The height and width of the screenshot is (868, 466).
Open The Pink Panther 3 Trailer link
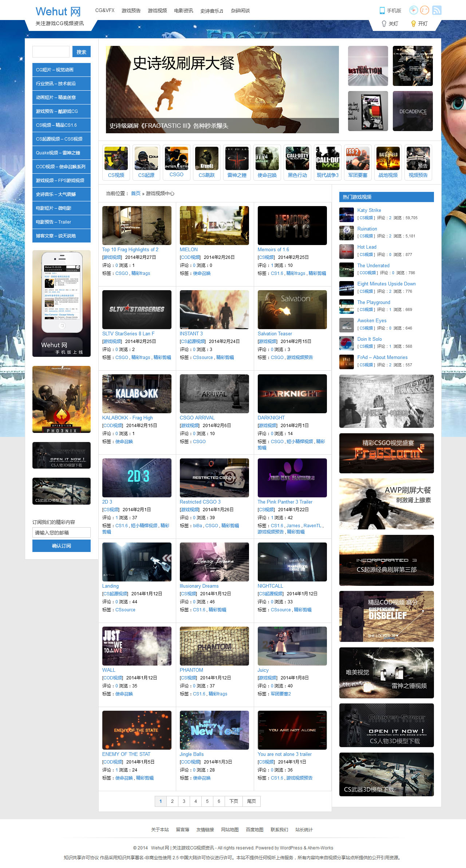tap(285, 502)
